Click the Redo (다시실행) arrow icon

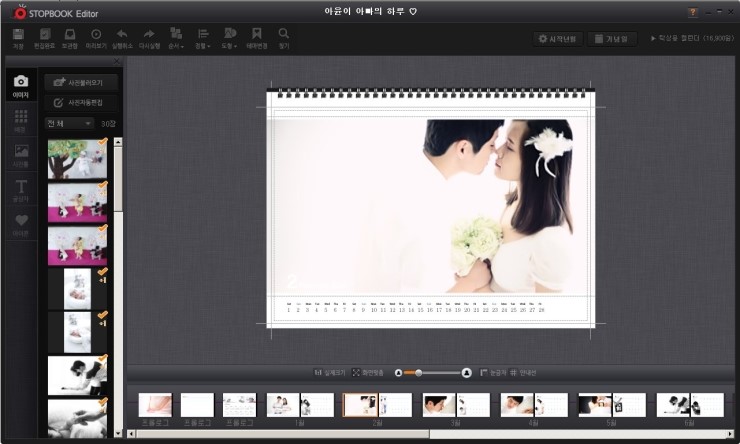pos(149,37)
